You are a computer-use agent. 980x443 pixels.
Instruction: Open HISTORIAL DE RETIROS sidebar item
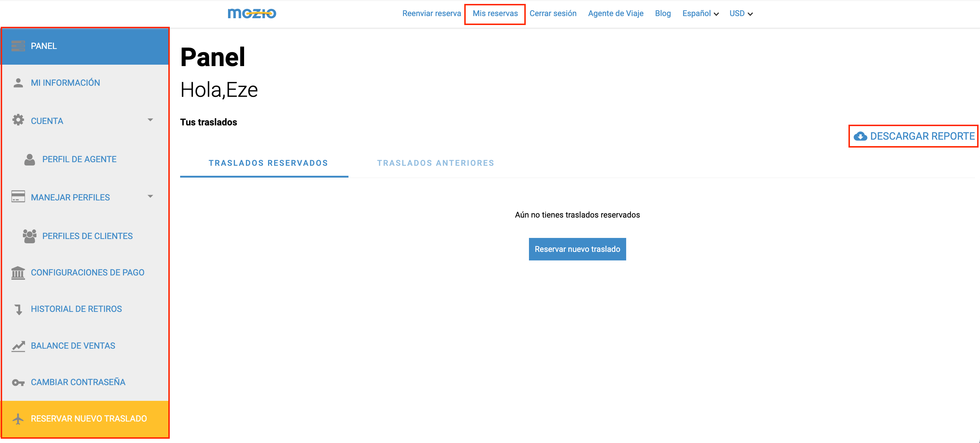(x=85, y=309)
